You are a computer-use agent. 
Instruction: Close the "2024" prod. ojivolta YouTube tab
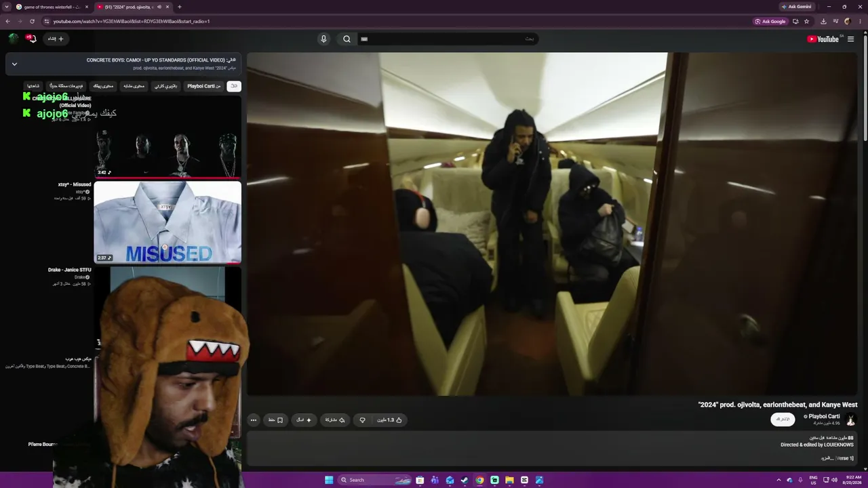167,7
